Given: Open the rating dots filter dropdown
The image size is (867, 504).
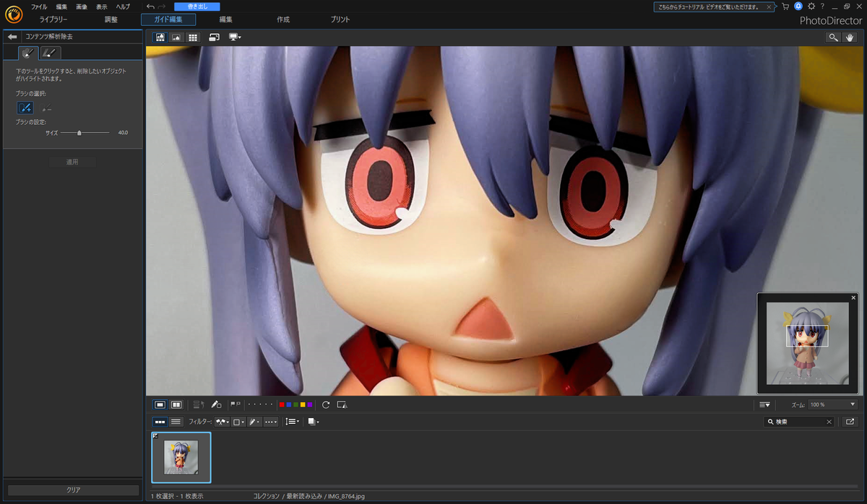Looking at the screenshot, I should click(x=271, y=421).
